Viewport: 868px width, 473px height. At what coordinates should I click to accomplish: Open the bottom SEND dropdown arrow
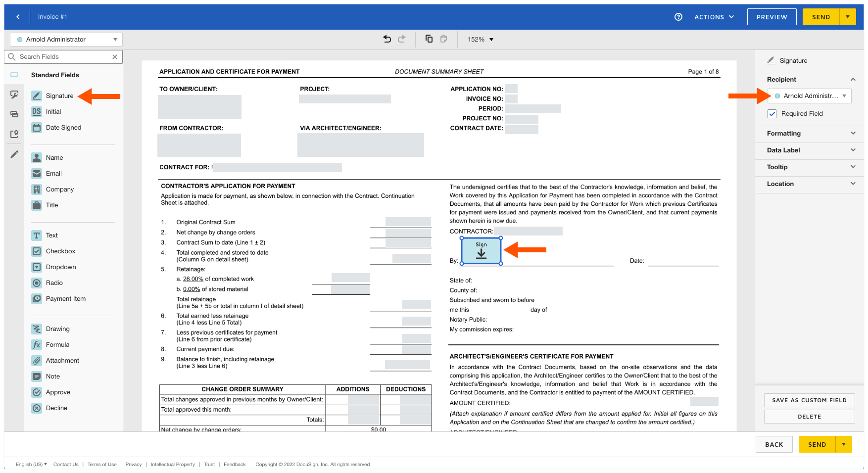[844, 444]
